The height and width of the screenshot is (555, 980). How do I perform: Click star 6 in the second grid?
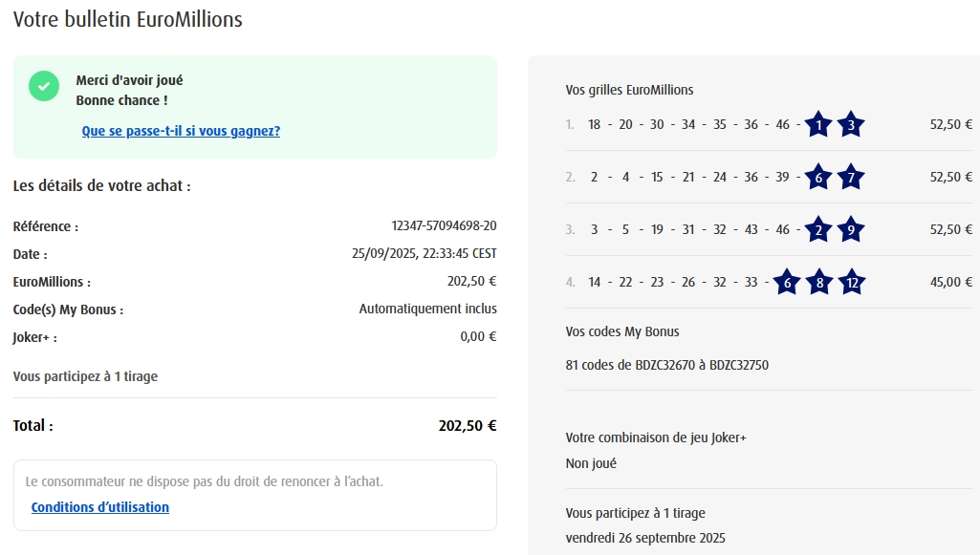(x=818, y=177)
